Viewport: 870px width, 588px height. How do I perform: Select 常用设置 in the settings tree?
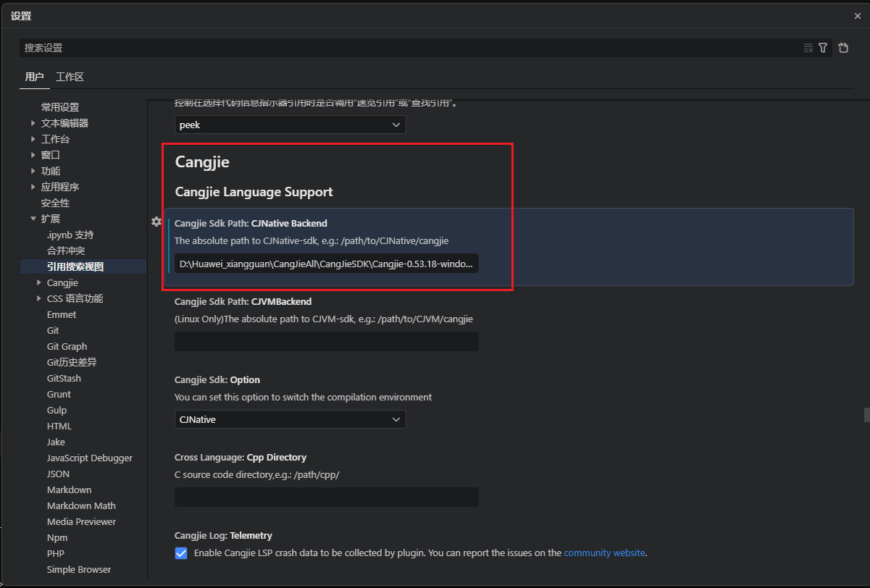[x=60, y=107]
